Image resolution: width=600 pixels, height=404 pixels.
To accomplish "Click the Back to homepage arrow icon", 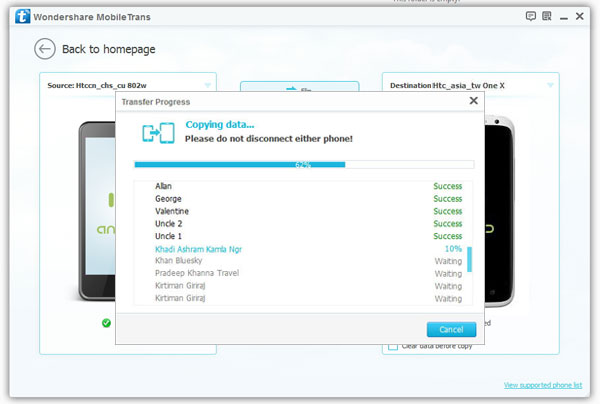I will click(45, 49).
